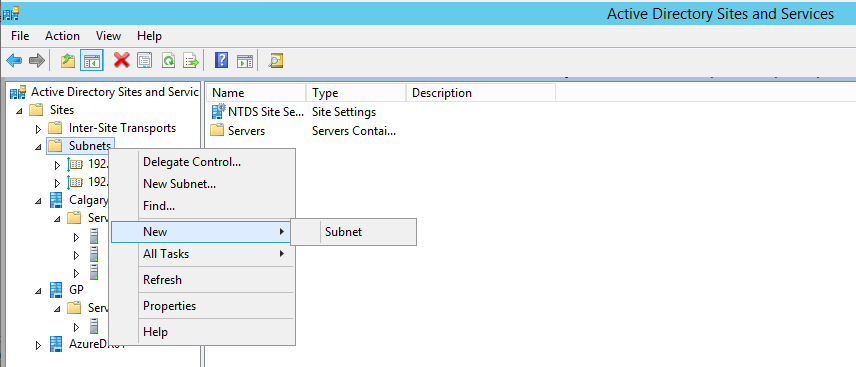Expand the first 192 subnet node
Viewport: 856px width, 367px height.
pos(57,164)
